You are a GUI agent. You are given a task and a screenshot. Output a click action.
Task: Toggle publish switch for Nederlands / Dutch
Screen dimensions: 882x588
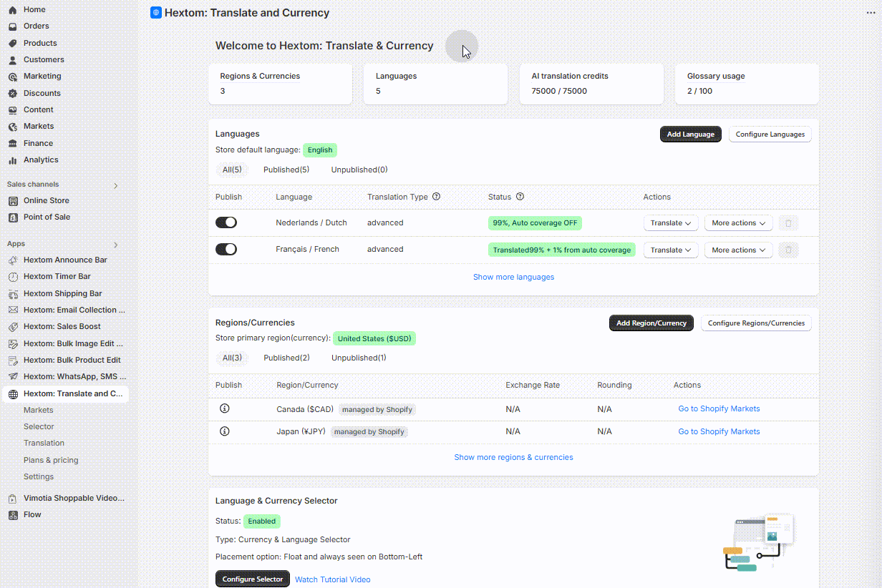point(226,222)
